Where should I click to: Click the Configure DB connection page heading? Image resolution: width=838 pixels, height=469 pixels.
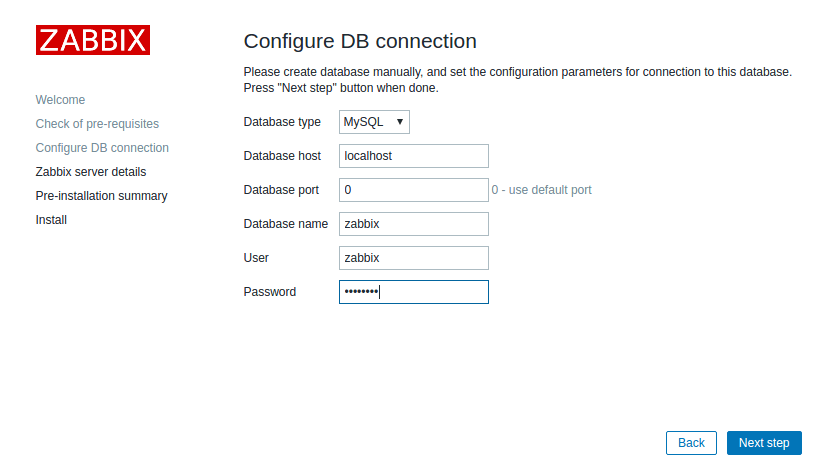[x=360, y=41]
